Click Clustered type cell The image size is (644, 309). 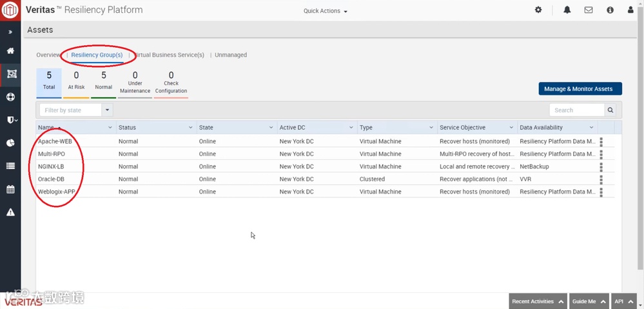point(372,179)
